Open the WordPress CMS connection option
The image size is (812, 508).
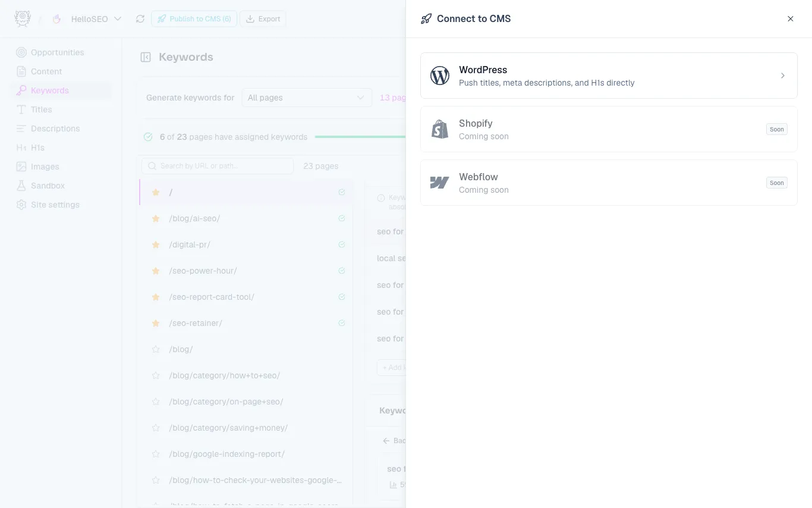click(x=609, y=76)
